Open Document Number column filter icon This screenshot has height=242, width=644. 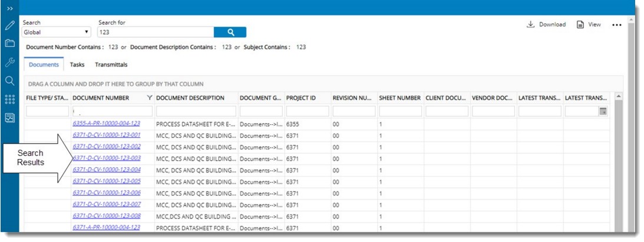[x=149, y=98]
